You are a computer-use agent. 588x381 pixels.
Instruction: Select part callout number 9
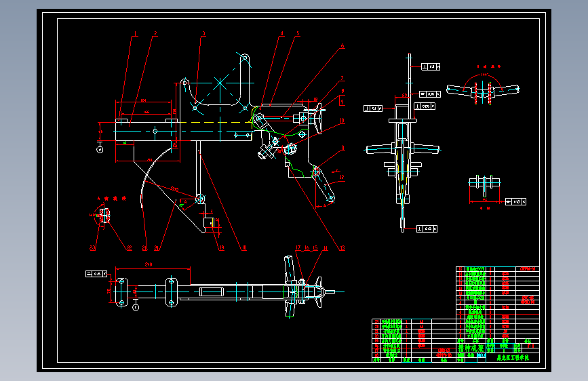coord(342,102)
